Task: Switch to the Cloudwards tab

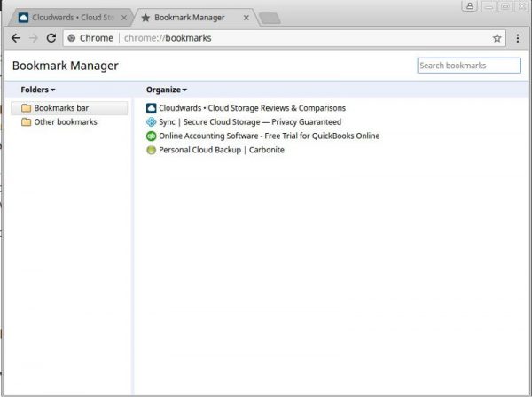Action: tap(71, 18)
